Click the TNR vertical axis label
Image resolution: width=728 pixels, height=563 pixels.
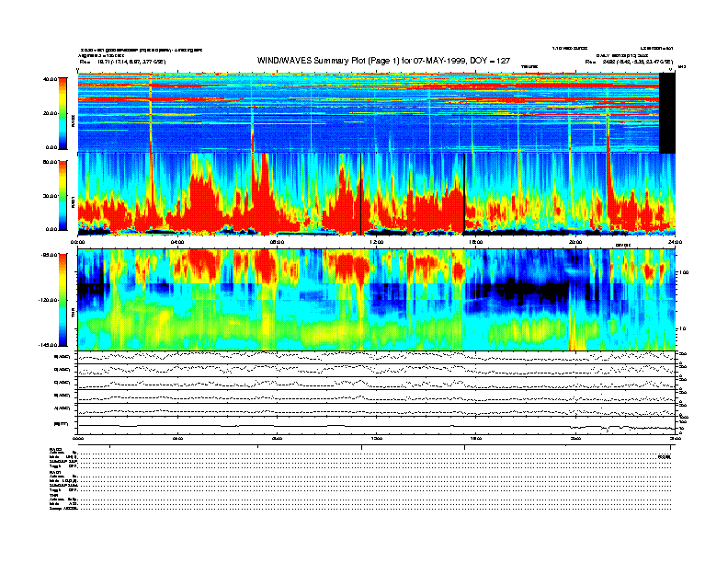tap(73, 314)
